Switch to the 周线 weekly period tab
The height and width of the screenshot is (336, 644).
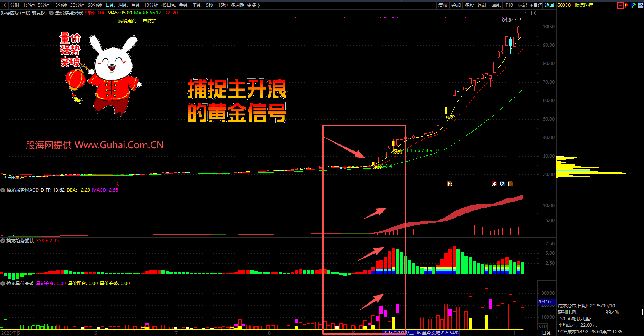(123, 5)
